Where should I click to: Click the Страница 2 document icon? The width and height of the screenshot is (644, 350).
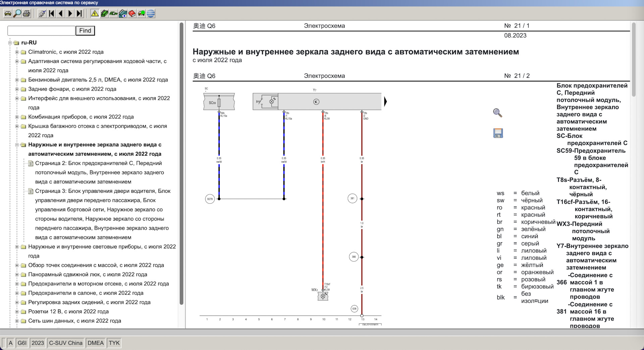tap(31, 163)
